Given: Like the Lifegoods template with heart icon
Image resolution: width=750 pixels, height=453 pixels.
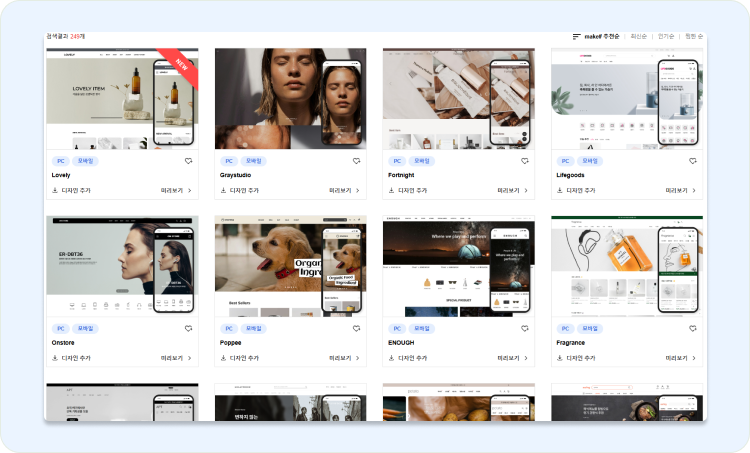Looking at the screenshot, I should tap(693, 161).
